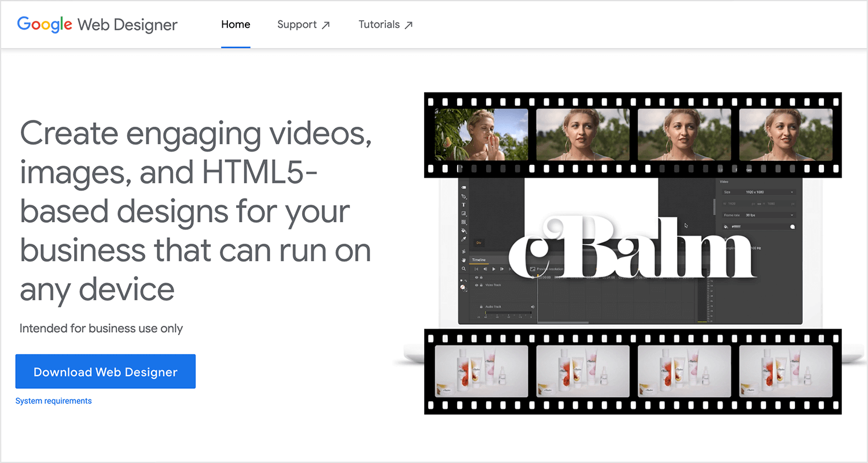The image size is (868, 463).
Task: Select the Paint Bucket tool
Action: tap(464, 230)
